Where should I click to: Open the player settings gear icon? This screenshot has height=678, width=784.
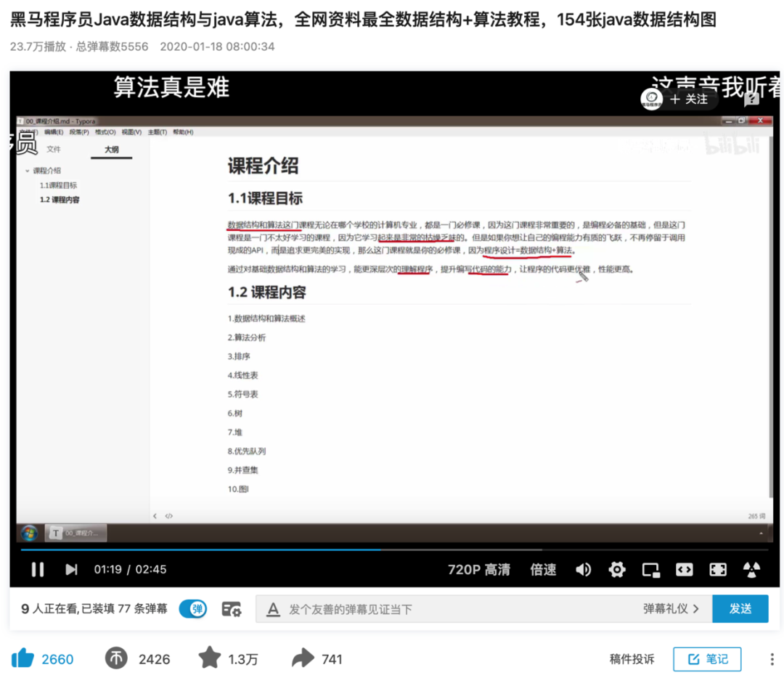point(617,570)
